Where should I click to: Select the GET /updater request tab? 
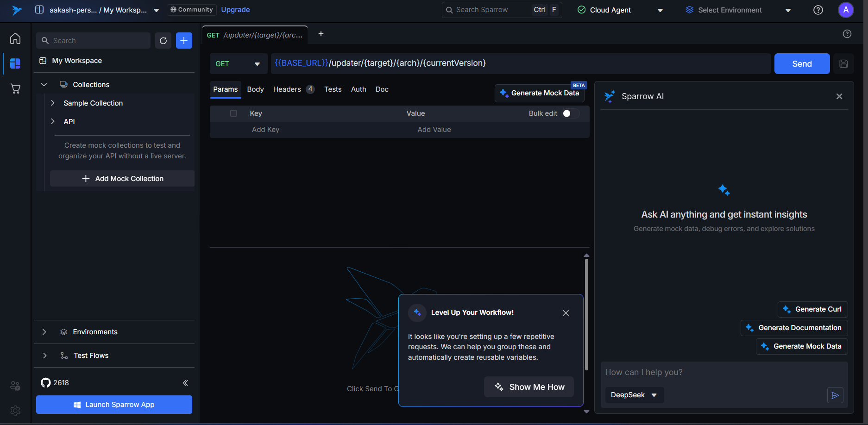coord(255,35)
